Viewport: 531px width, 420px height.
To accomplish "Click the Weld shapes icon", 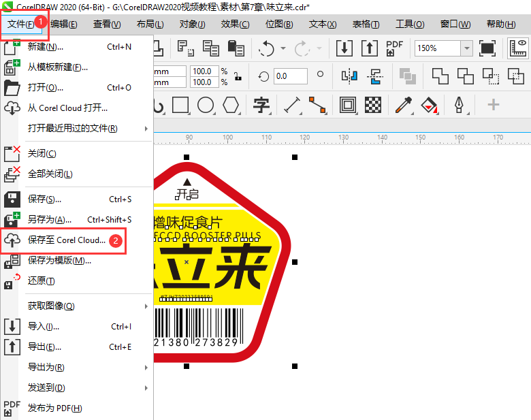I will click(440, 76).
